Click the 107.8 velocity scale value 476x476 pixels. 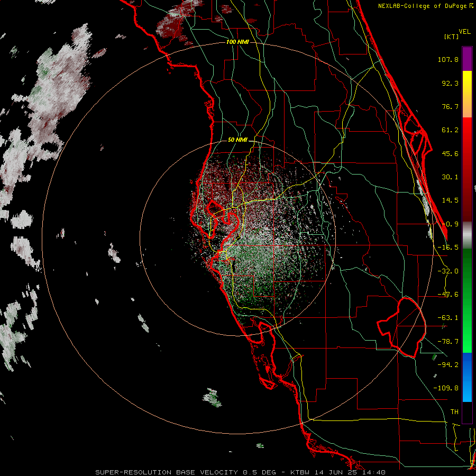(x=448, y=59)
